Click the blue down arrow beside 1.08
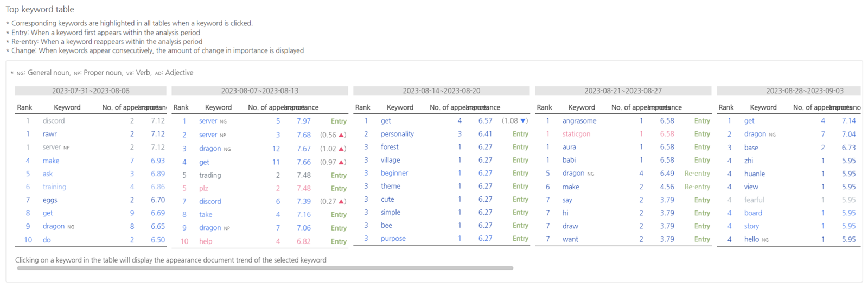Screen dimensions: 868x288 (x=523, y=121)
